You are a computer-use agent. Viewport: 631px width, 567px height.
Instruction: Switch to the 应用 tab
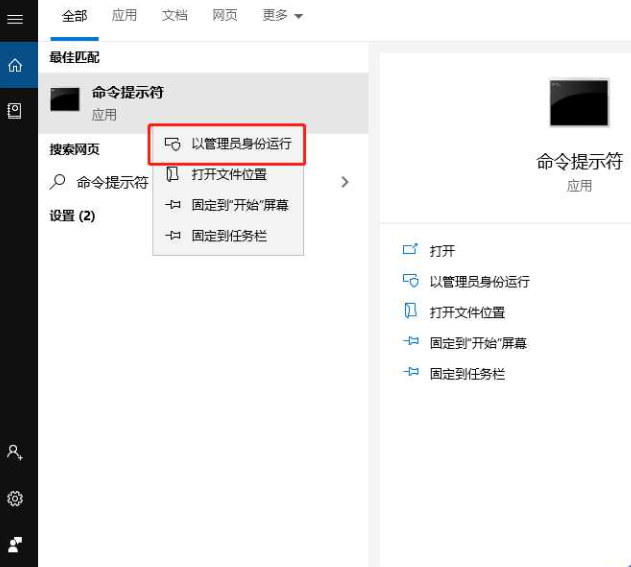124,16
